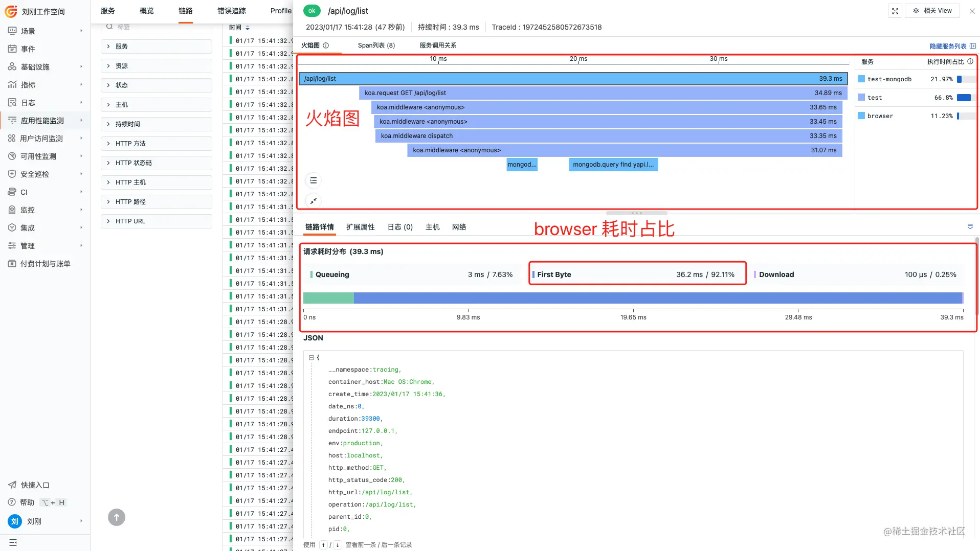980x551 pixels.
Task: Click the info icon next to 火焰图
Action: [326, 45]
